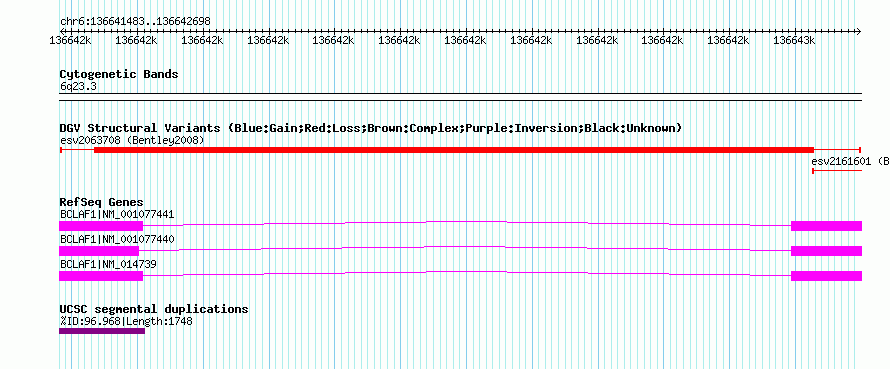Click the 6q23.3 cytogenetic band bar
The height and width of the screenshot is (369, 890).
(x=460, y=97)
